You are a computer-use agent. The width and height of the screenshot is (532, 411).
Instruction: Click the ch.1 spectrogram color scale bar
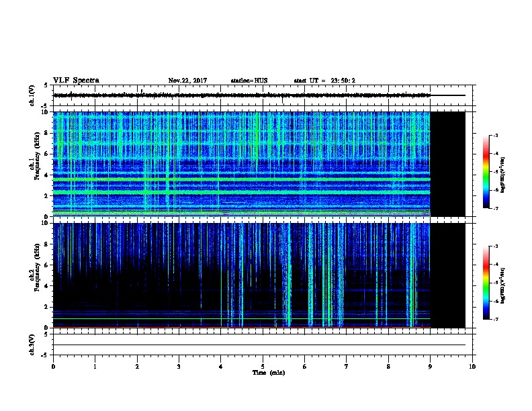pos(486,172)
